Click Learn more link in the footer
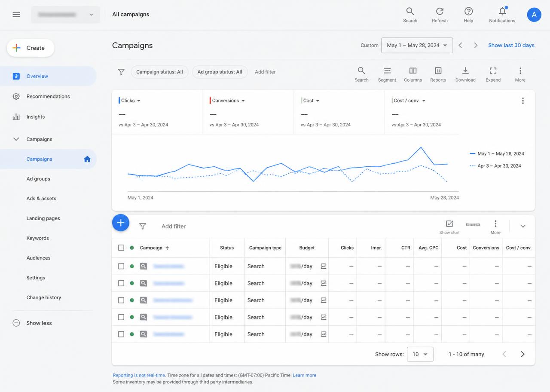 coord(304,375)
